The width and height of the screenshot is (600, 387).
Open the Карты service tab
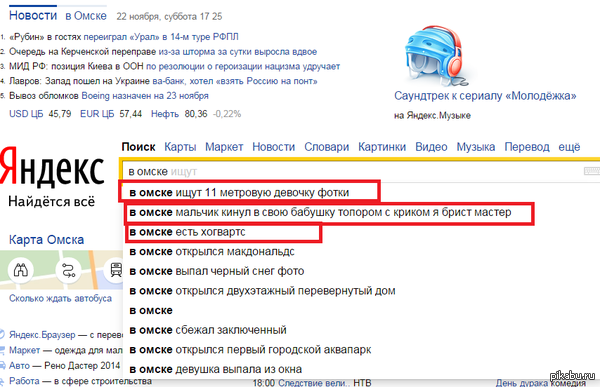(x=180, y=147)
